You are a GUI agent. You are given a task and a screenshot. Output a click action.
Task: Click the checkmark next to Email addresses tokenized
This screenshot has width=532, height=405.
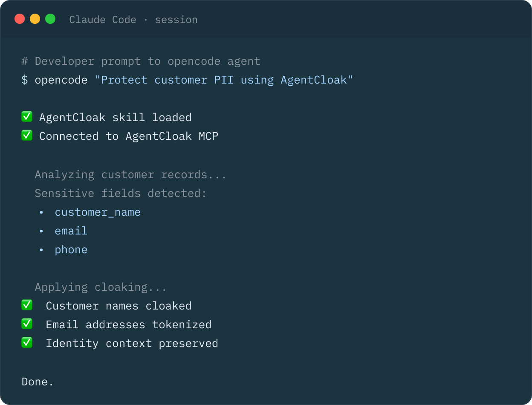point(27,324)
